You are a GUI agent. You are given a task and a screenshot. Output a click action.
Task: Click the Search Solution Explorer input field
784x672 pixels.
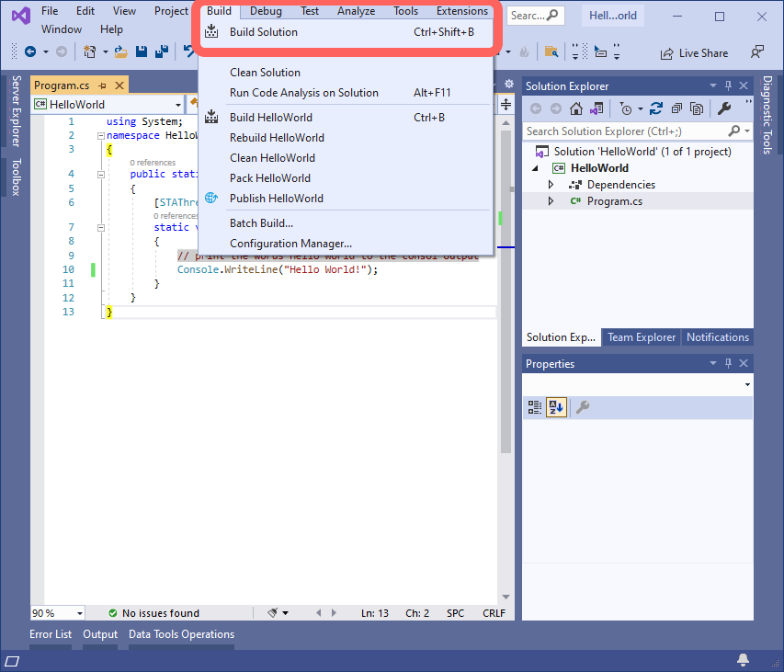click(x=626, y=131)
